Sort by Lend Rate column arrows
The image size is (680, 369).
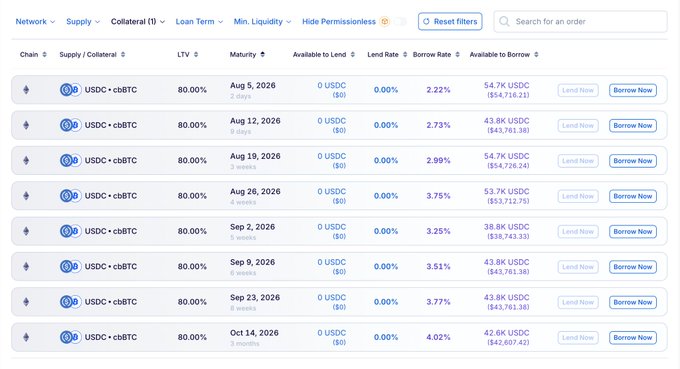tap(405, 55)
